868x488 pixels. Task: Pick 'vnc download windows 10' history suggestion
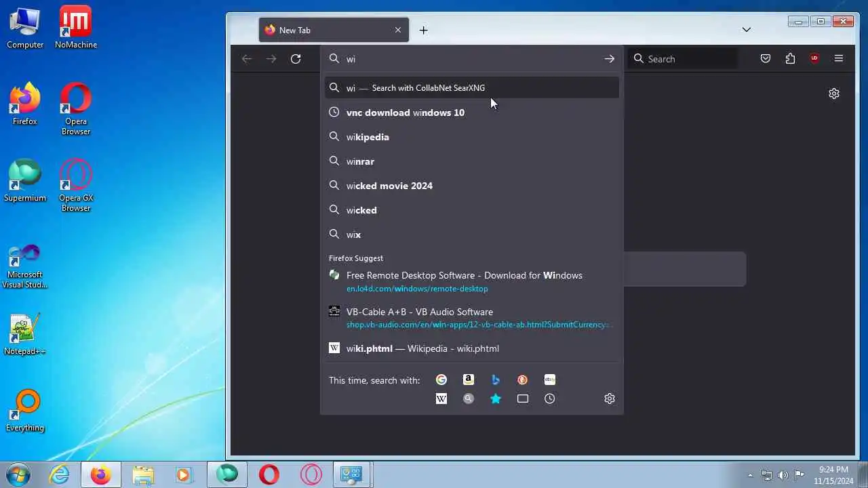[x=472, y=113]
